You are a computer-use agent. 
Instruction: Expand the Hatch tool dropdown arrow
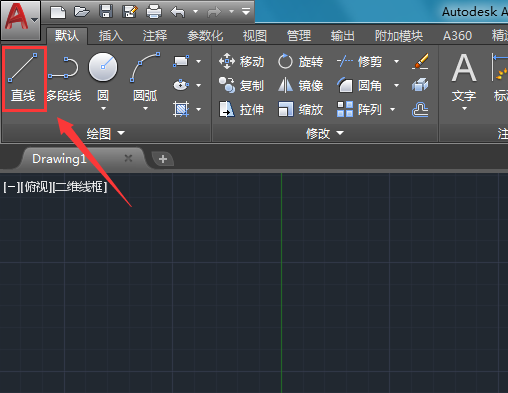(x=199, y=109)
